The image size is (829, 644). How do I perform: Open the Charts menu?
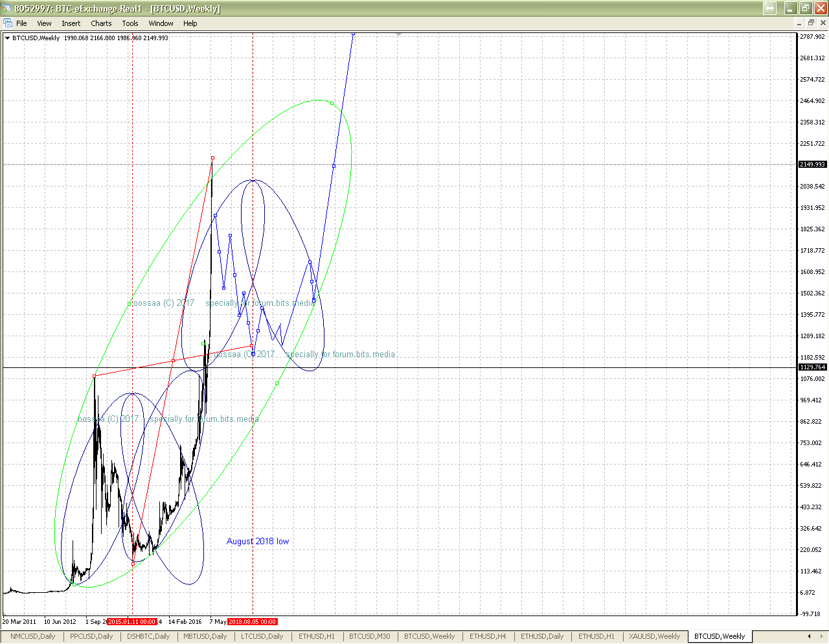[101, 23]
